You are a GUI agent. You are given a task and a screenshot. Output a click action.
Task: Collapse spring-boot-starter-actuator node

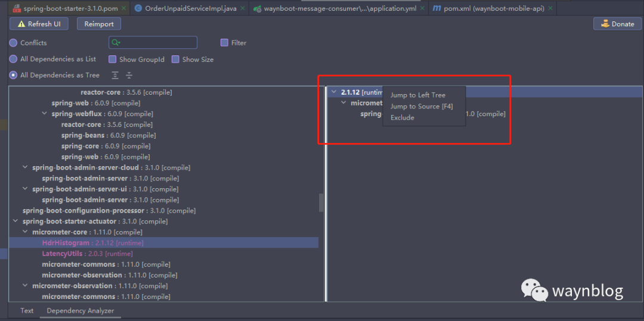click(x=15, y=222)
